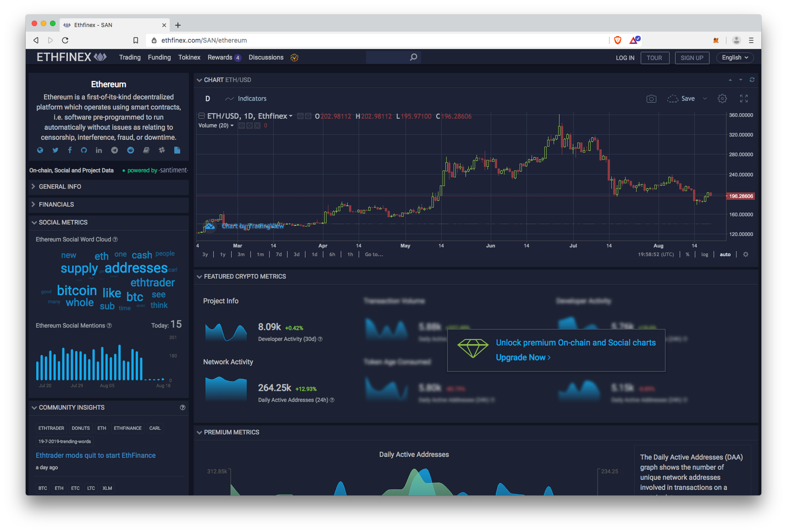Screen dimensions: 787x532
Task: Click the search magnifier icon
Action: tap(414, 57)
